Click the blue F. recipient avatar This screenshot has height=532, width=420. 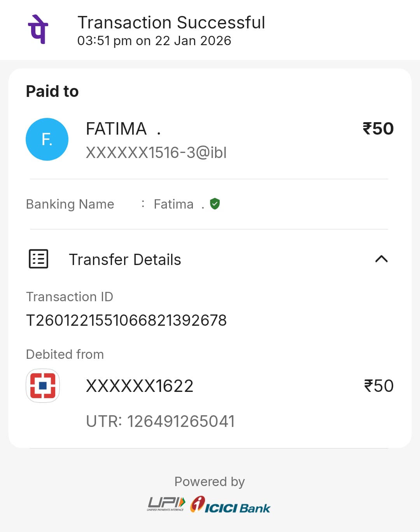(x=47, y=139)
